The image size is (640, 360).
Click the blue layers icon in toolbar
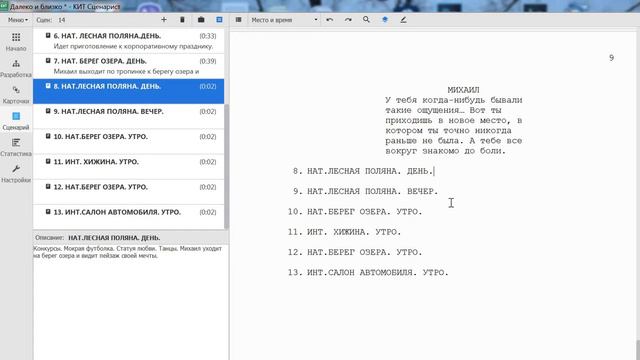(384, 20)
